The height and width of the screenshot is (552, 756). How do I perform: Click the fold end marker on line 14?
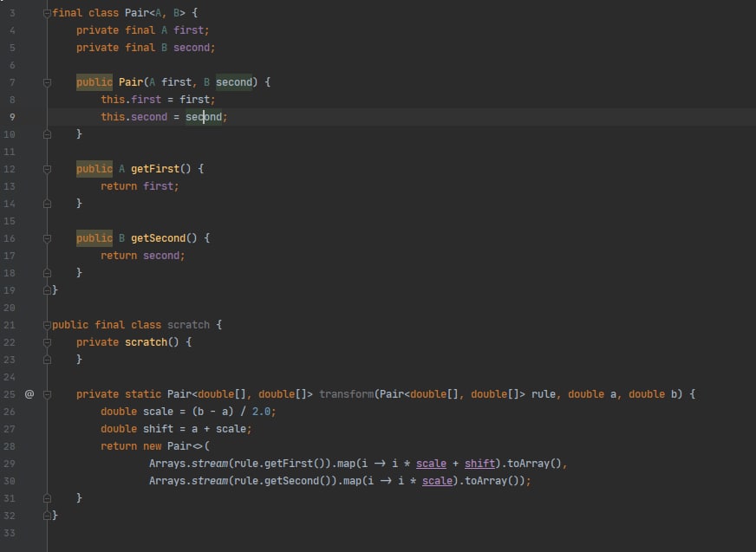(x=47, y=204)
